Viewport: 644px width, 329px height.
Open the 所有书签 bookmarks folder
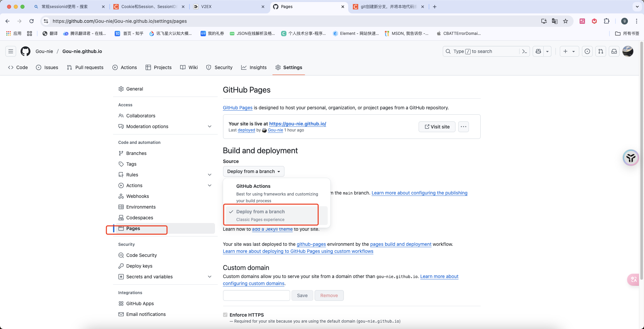point(627,34)
